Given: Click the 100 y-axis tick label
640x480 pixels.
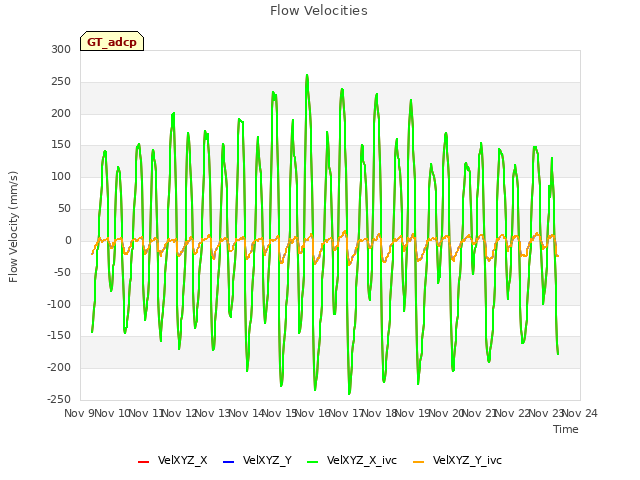Looking at the screenshot, I should point(61,177).
